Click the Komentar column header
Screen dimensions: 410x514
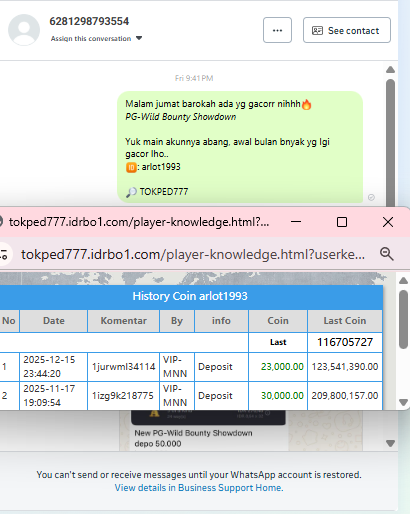pos(123,321)
